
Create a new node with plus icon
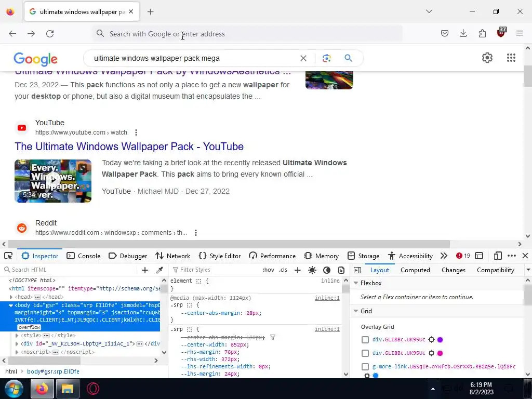pos(145,270)
